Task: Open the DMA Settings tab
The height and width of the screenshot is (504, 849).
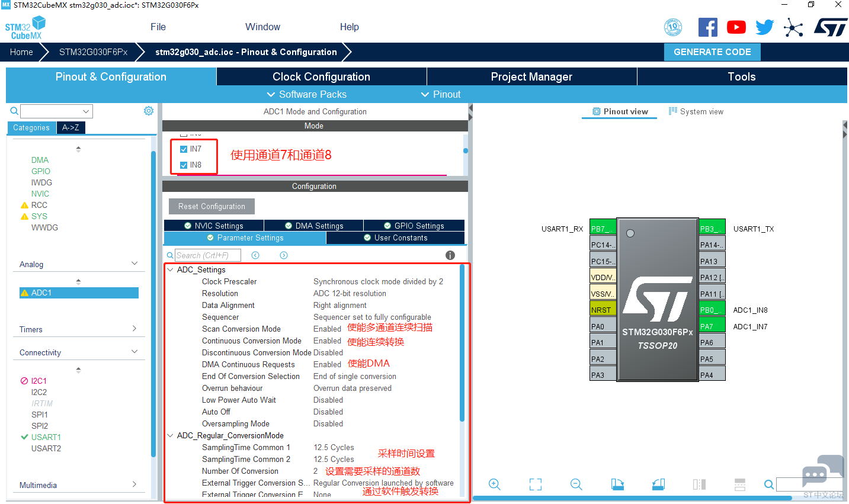Action: tap(314, 226)
